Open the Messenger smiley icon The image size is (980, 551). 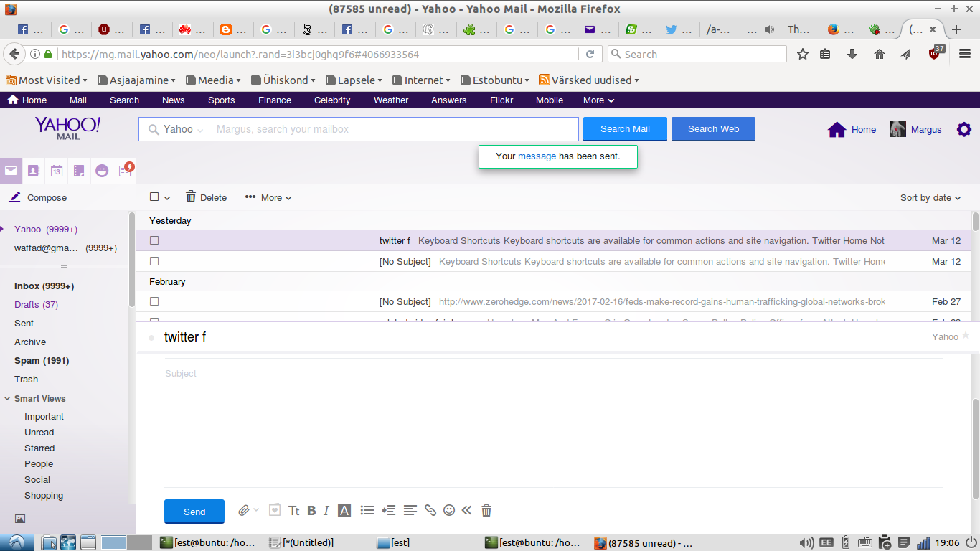[102, 171]
